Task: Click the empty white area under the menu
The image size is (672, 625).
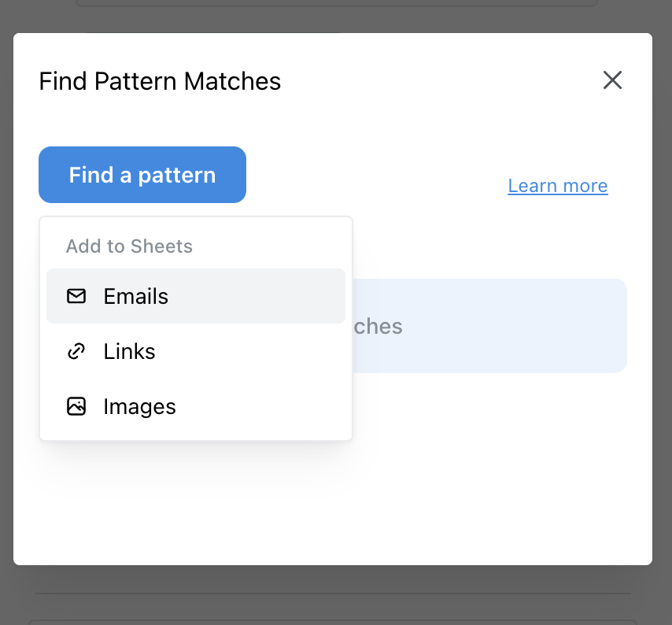Action: 236,504
